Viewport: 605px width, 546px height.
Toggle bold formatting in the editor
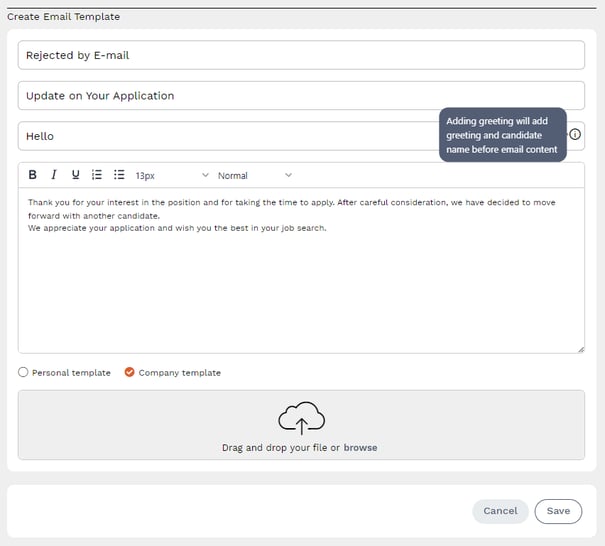pos(32,175)
